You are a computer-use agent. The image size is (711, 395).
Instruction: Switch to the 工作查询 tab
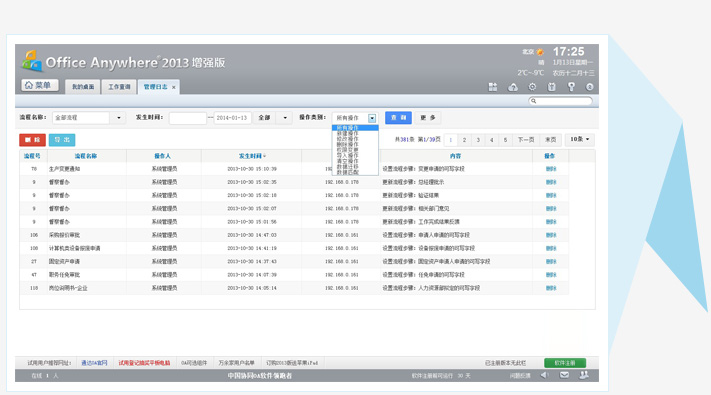119,87
